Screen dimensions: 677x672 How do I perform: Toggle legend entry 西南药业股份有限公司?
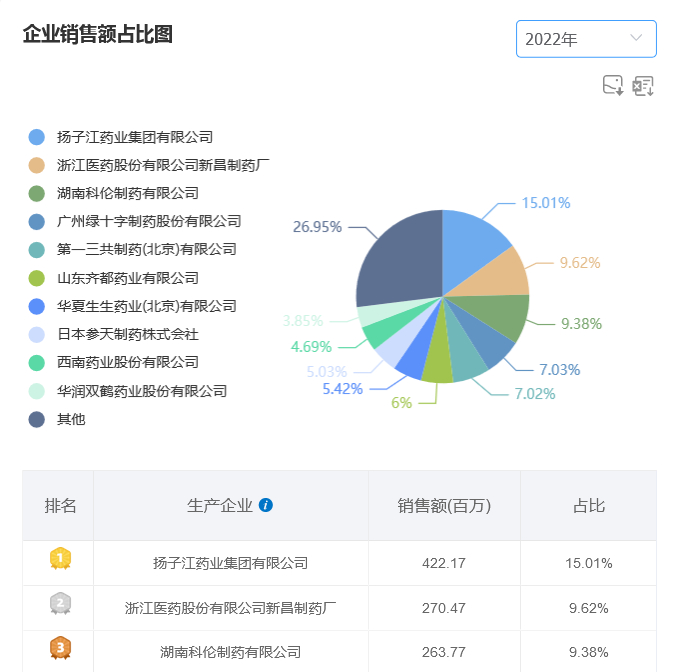tap(114, 362)
